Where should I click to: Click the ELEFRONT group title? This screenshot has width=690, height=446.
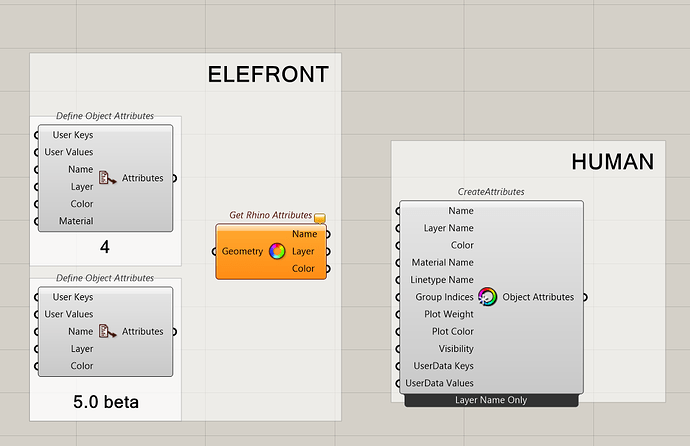[268, 74]
